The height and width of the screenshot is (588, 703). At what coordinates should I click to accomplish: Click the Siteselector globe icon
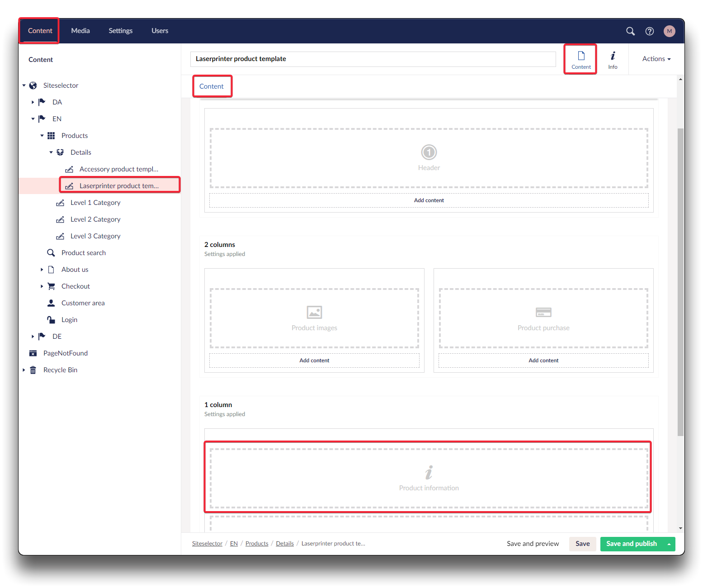coord(33,85)
